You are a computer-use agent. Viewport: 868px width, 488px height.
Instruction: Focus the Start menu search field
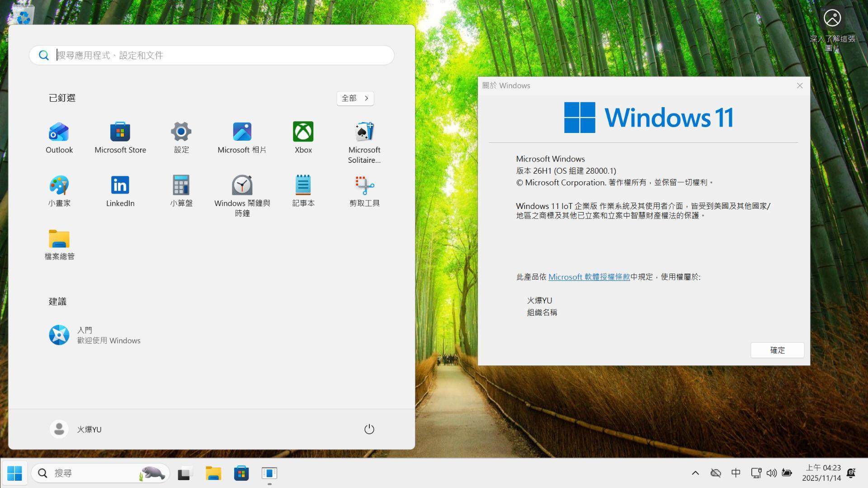coord(212,55)
